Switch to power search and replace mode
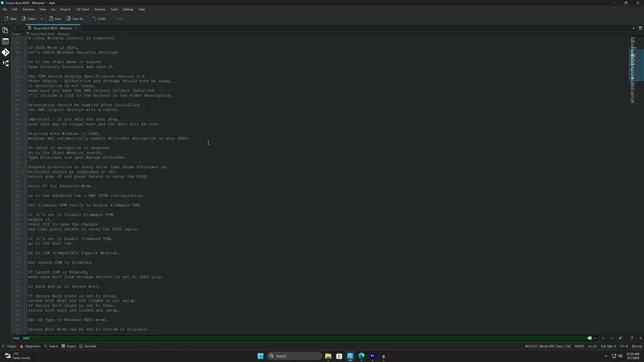 (632, 338)
